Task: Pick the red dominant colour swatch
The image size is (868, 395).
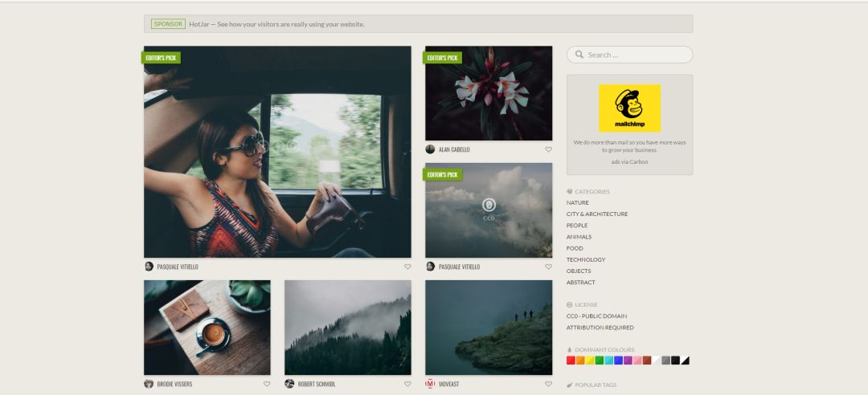Action: pyautogui.click(x=571, y=360)
